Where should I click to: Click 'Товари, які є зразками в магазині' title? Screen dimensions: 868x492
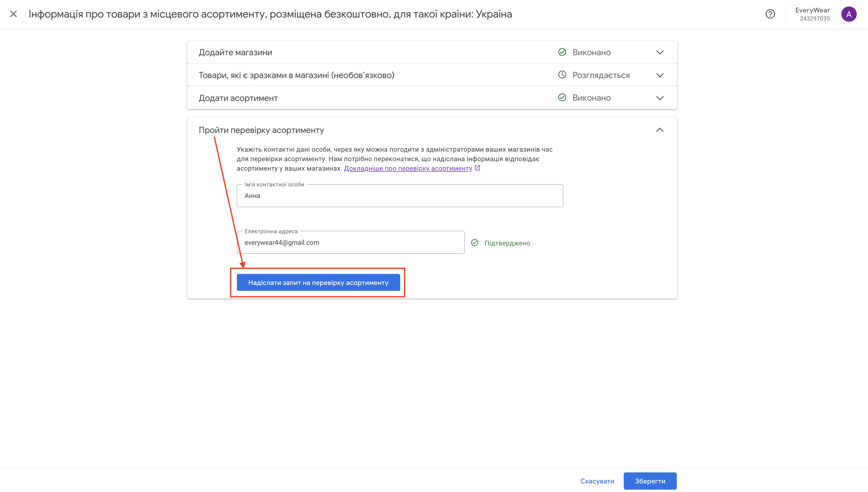click(296, 75)
